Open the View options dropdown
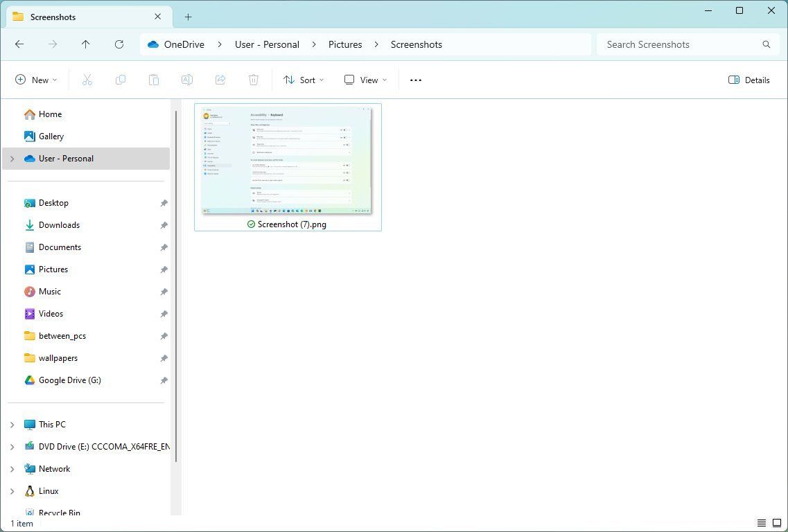The image size is (788, 532). tap(365, 80)
